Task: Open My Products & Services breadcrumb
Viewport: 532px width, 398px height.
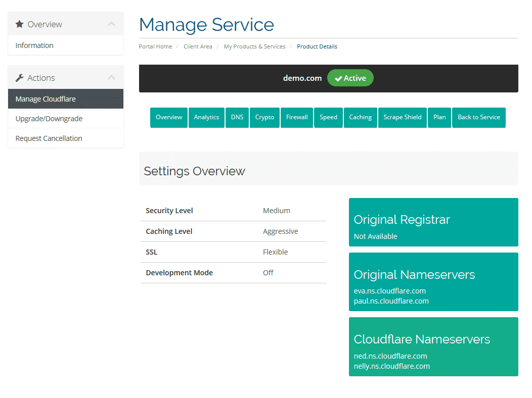Action: tap(254, 46)
